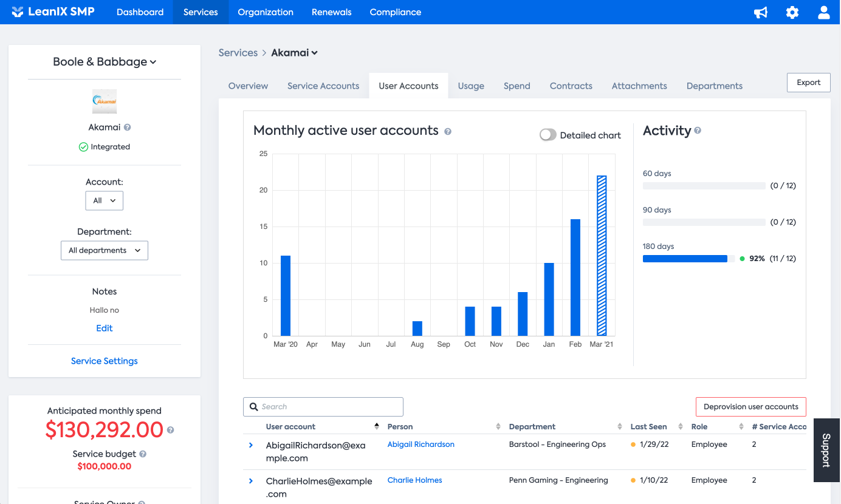Click the Export button
Image resolution: width=841 pixels, height=504 pixels.
tap(809, 83)
